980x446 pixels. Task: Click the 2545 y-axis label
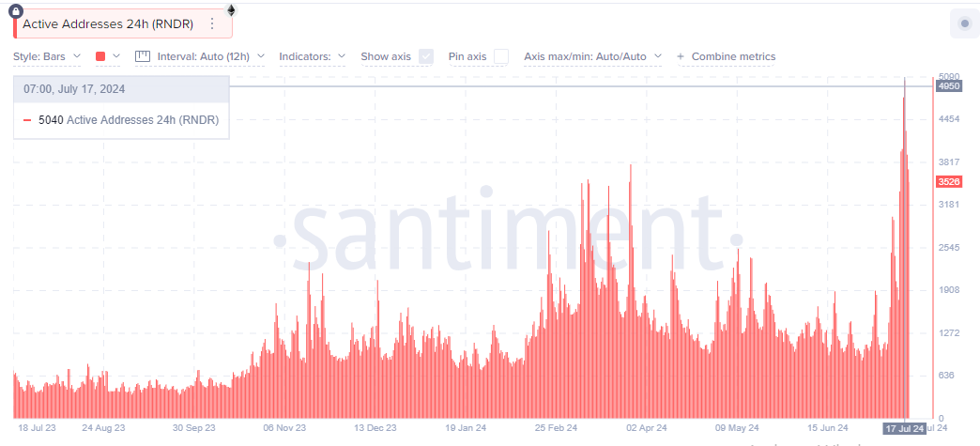949,247
